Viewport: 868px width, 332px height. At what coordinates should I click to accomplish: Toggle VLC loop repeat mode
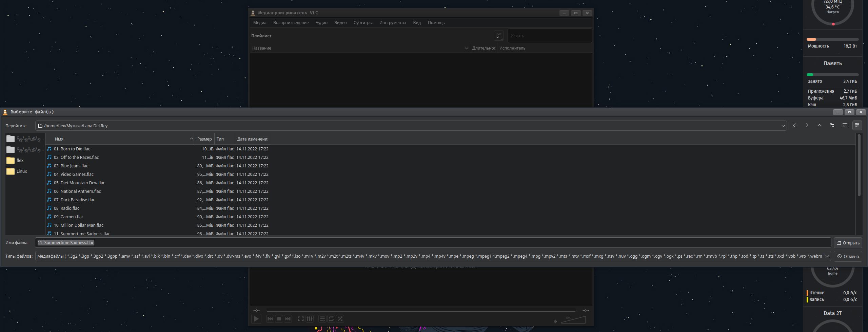coord(331,319)
